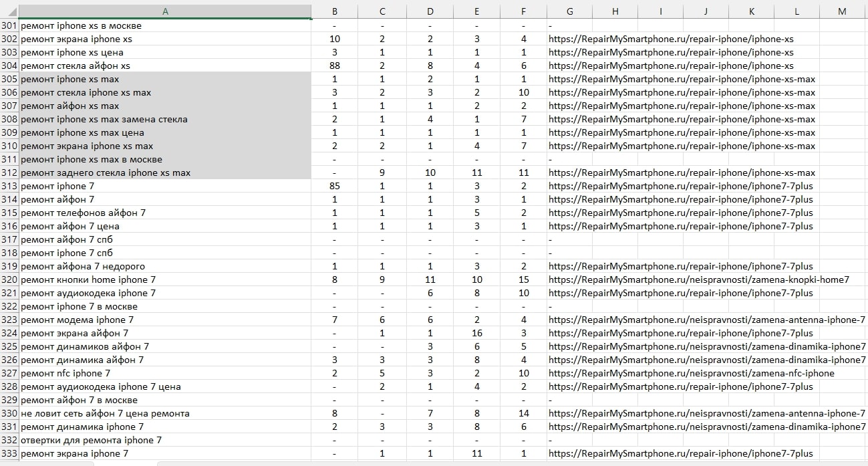Viewport: 868px width, 466px height.
Task: Click value 16 in row 324
Action: tap(476, 333)
